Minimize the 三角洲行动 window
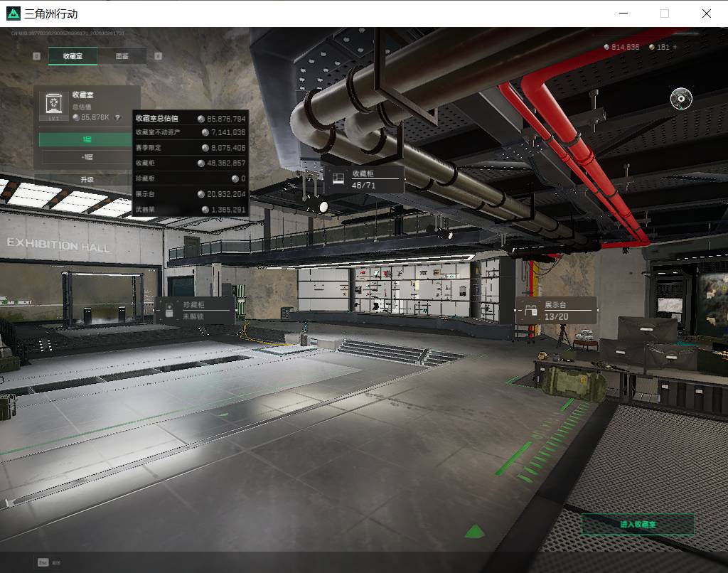This screenshot has width=728, height=573. pos(623,14)
